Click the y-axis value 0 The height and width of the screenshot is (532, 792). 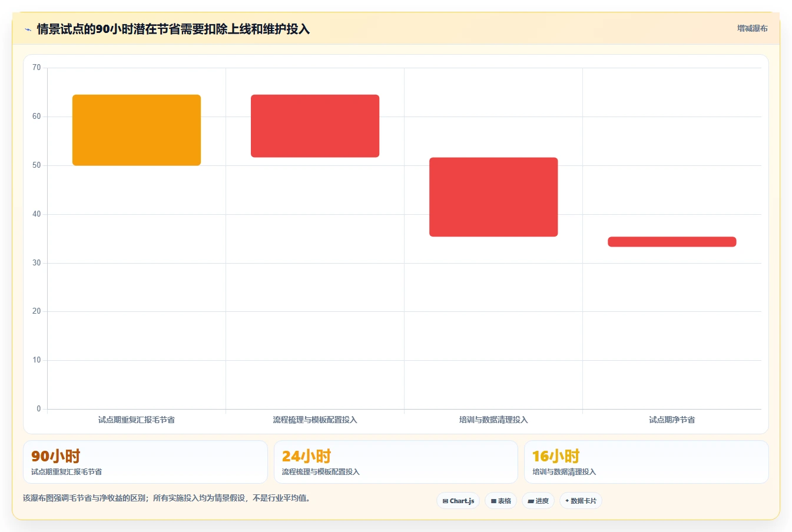coord(39,409)
